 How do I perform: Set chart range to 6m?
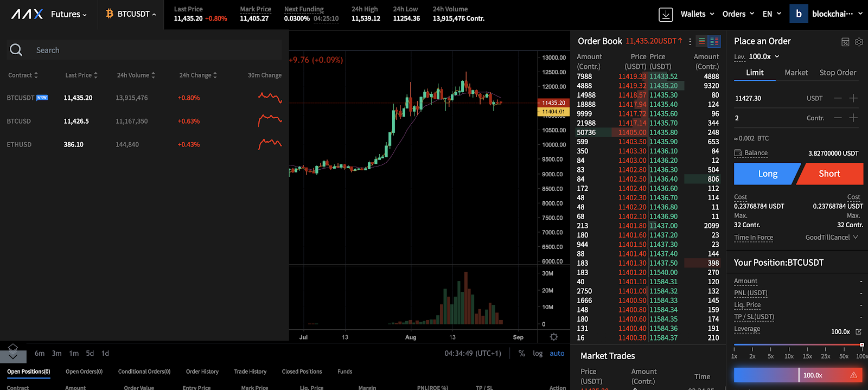(40, 353)
